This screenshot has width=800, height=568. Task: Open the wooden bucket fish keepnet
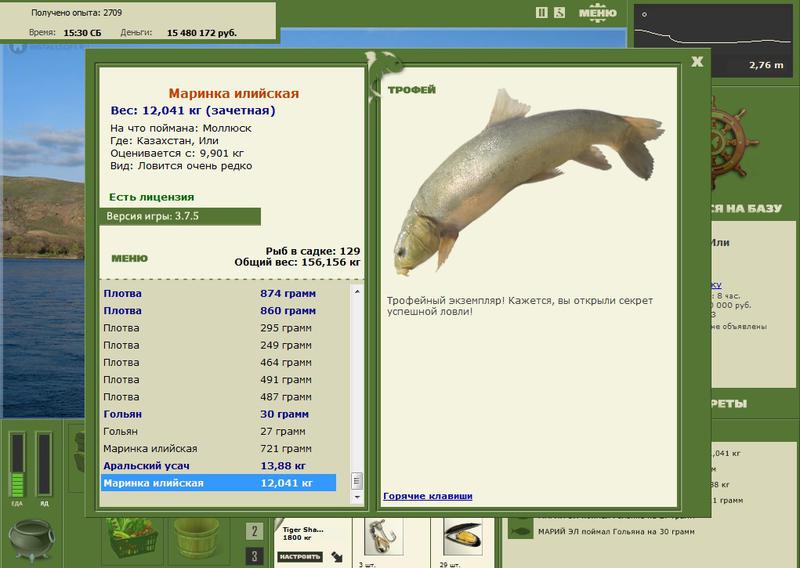click(196, 538)
